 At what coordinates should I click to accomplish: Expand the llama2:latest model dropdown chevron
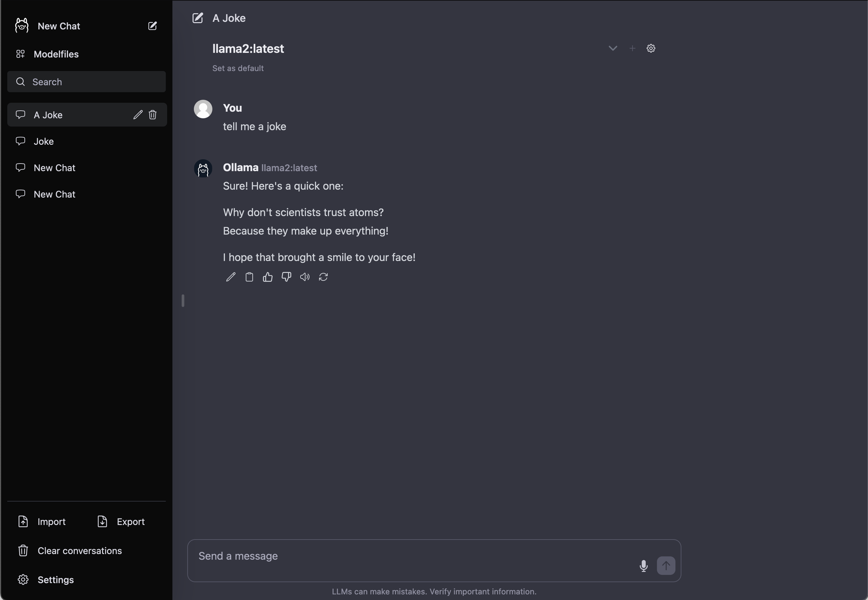click(612, 48)
